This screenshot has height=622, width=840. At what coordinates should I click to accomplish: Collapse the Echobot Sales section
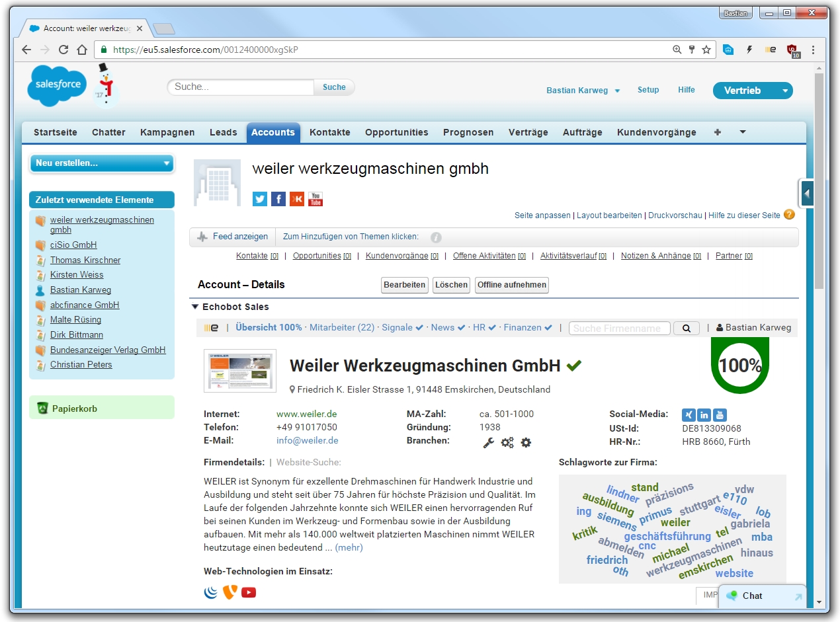point(194,307)
